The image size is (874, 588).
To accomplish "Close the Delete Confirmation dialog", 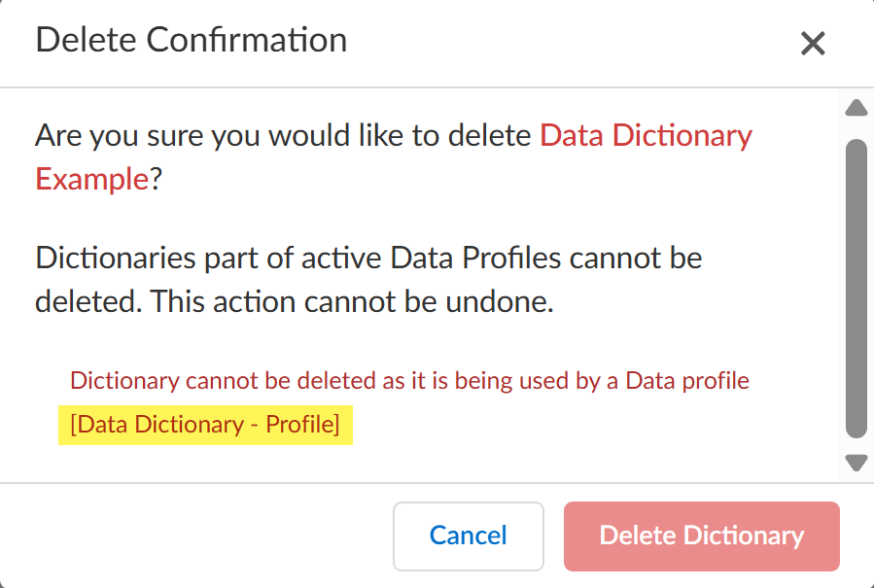I will (x=813, y=43).
